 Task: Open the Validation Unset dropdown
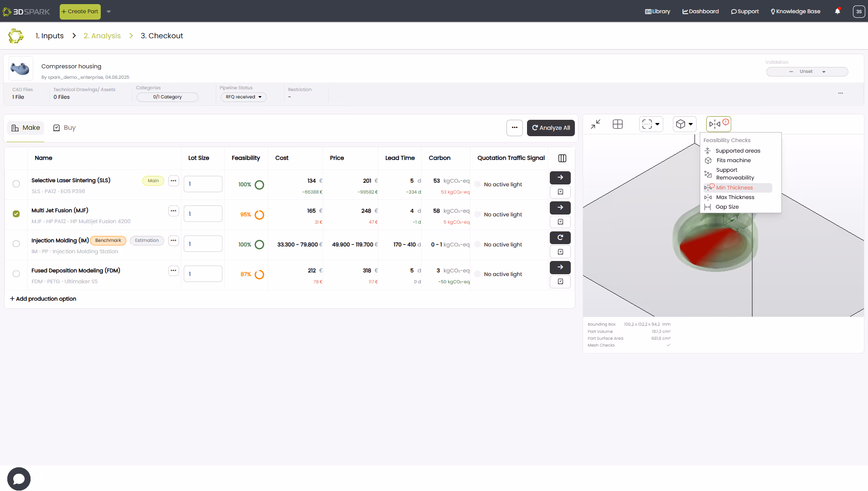807,72
